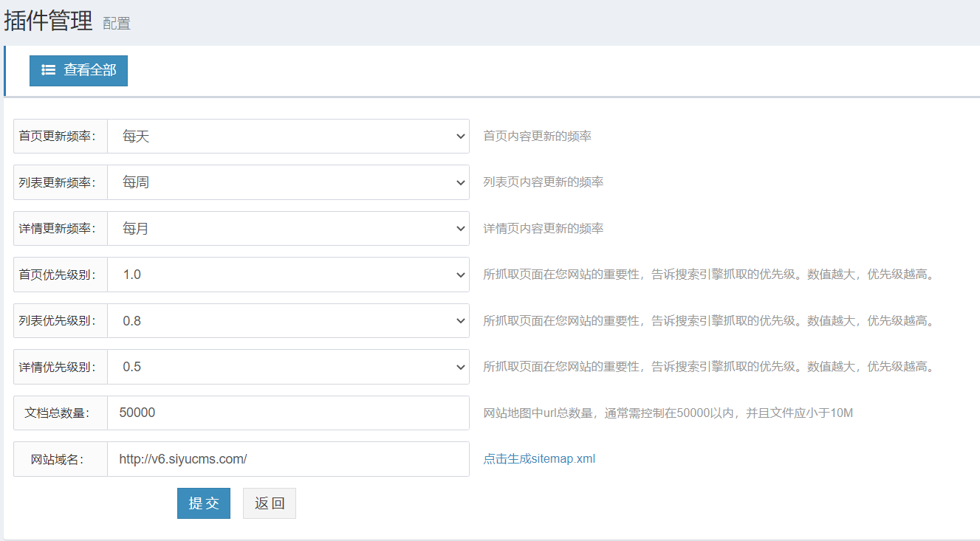Viewport: 980px width, 541px height.
Task: Expand 首页优先级别 dropdown showing 1.0
Action: click(x=288, y=275)
